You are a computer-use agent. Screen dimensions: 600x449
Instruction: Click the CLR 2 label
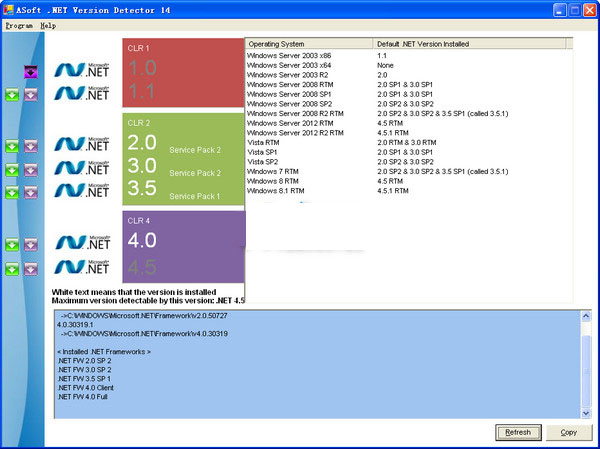click(x=139, y=123)
